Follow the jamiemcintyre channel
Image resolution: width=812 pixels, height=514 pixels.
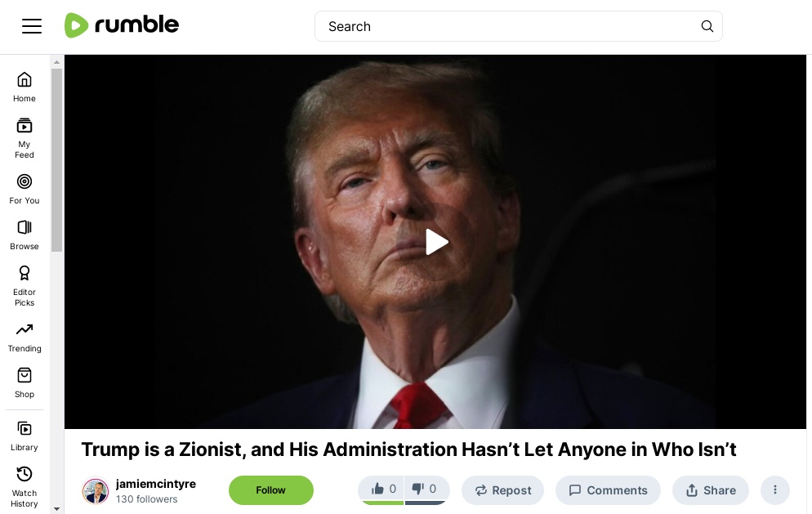pos(271,490)
